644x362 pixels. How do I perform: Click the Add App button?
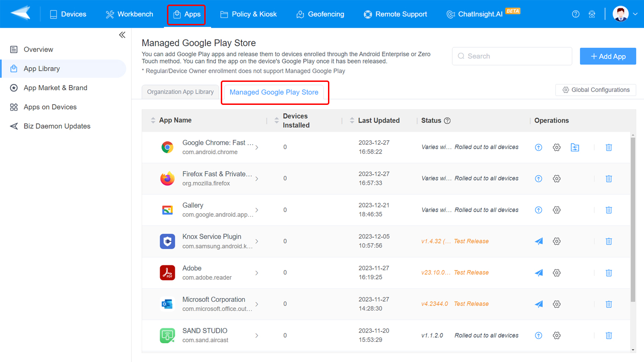pyautogui.click(x=608, y=56)
